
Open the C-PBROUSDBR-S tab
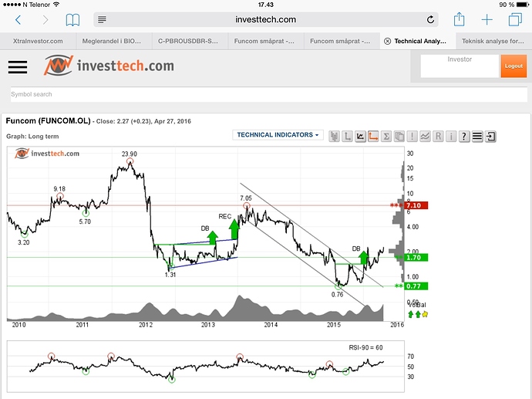[190, 41]
